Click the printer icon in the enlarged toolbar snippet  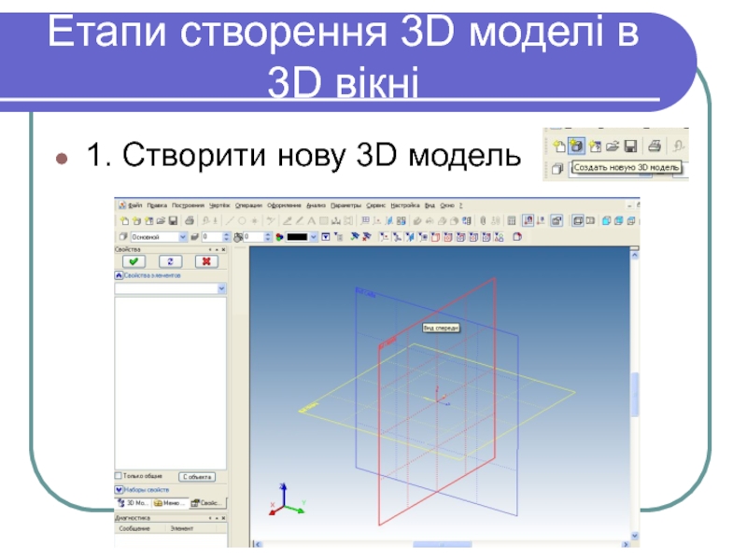coord(655,146)
